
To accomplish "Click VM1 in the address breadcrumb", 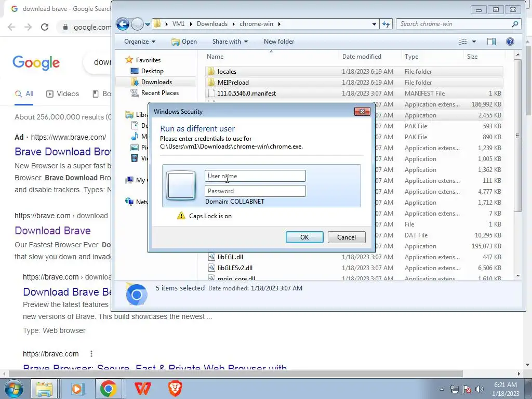I will tap(179, 24).
